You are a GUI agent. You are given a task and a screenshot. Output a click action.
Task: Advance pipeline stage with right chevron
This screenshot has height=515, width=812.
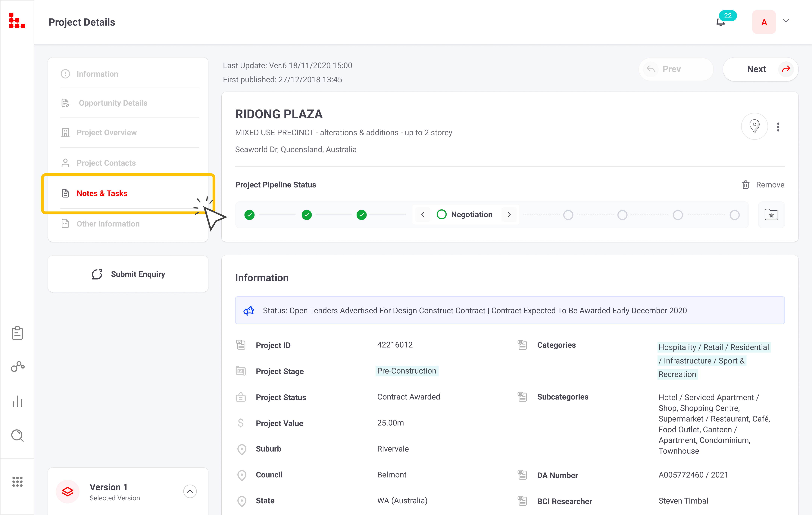coord(509,215)
